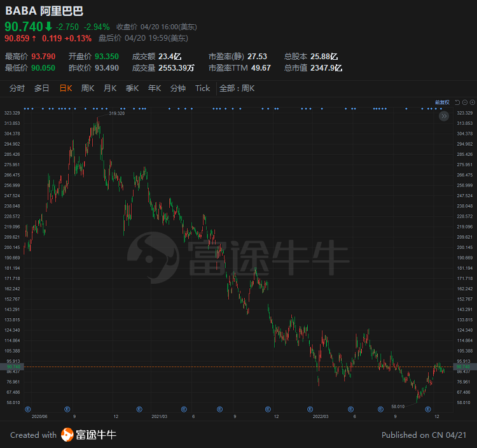Click the 58.010 low price label on chart
Viewport: 477px width, 448px height.
click(x=398, y=406)
